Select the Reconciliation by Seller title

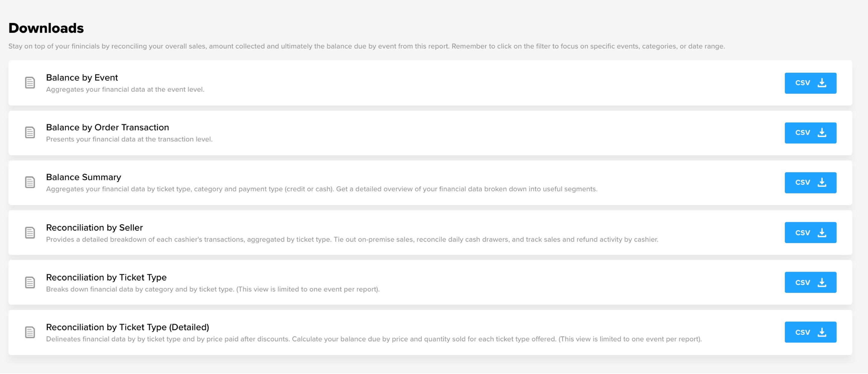click(94, 228)
